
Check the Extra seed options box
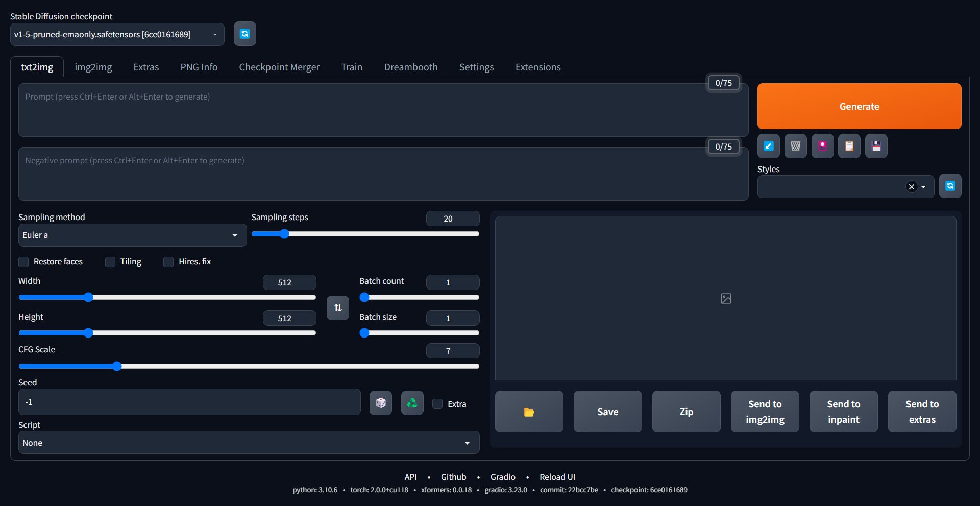point(437,403)
